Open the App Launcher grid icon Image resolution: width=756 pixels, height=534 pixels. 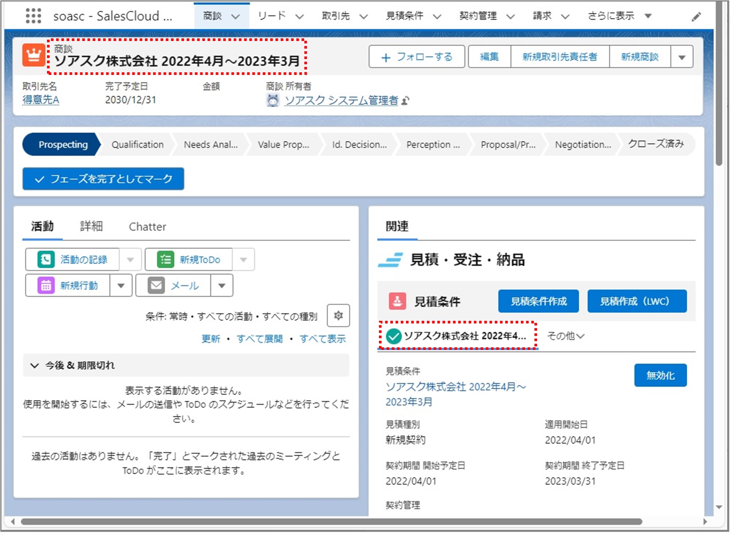click(34, 16)
